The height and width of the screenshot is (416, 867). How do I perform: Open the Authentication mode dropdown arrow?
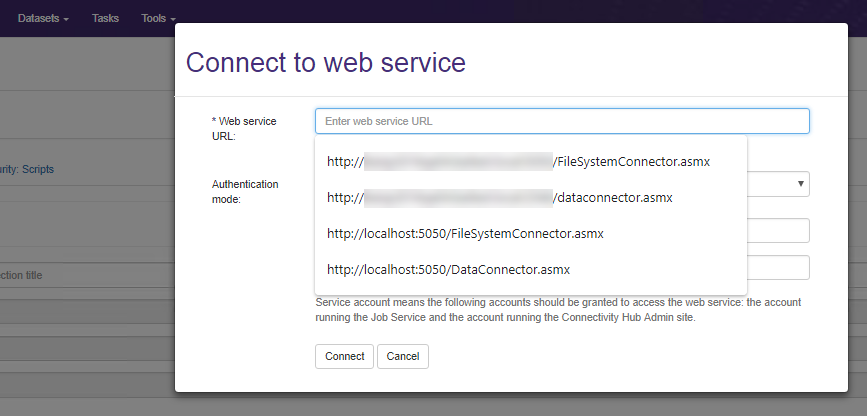tap(801, 184)
